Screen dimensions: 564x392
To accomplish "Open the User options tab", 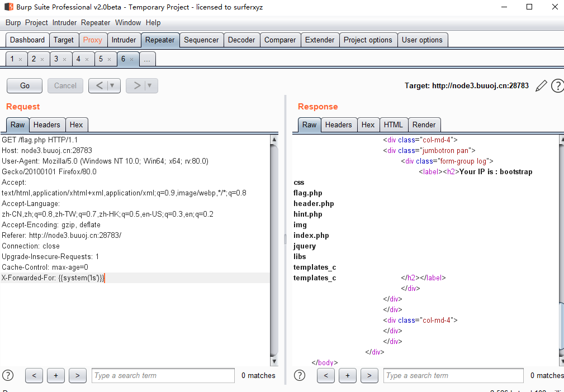I will coord(422,40).
